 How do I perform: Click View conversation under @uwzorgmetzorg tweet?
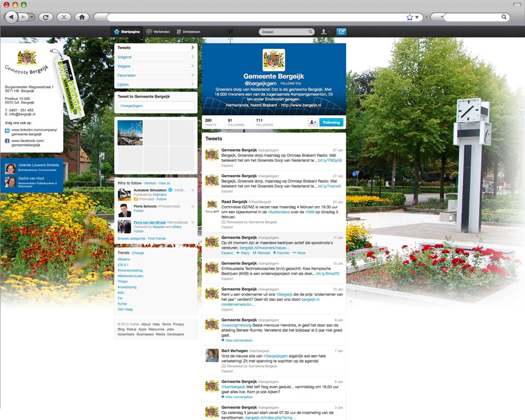click(237, 340)
